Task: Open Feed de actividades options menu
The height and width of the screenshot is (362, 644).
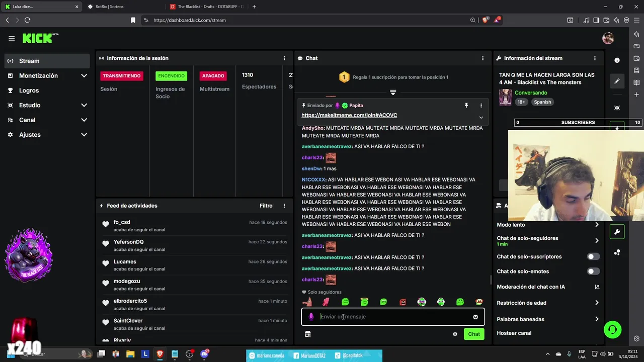Action: (284, 206)
